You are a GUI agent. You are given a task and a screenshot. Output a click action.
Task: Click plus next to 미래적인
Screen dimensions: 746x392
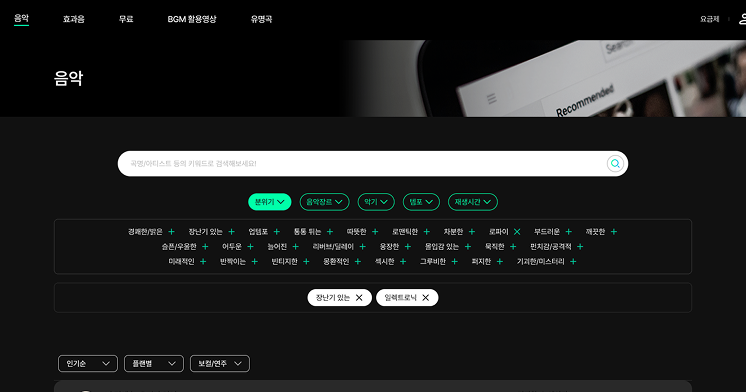[203, 262]
